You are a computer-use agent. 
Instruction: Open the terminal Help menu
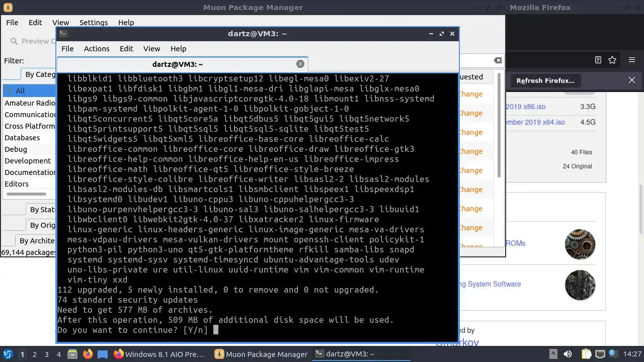pos(179,49)
